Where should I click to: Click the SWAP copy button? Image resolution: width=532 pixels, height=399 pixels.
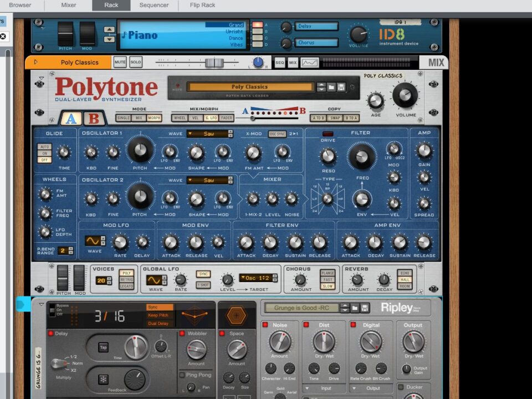tap(334, 118)
